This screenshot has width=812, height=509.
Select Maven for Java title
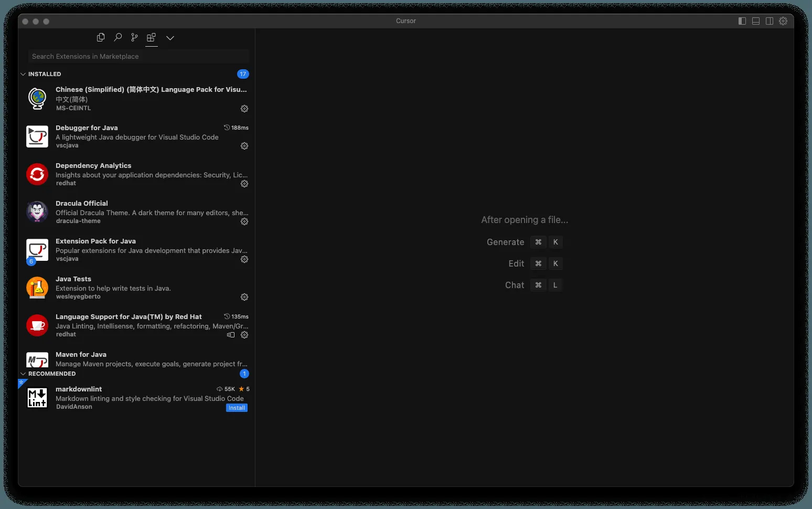click(81, 354)
